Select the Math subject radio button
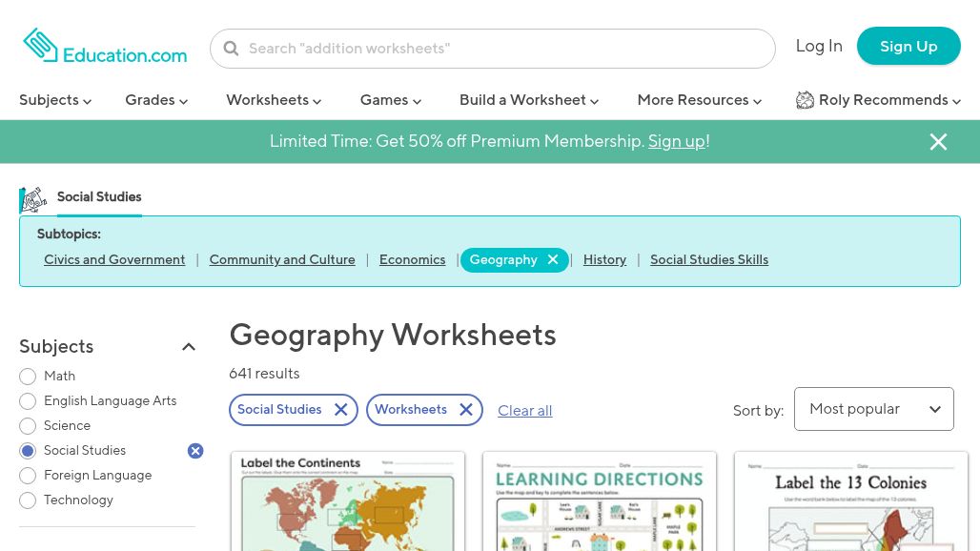980x551 pixels. point(28,377)
